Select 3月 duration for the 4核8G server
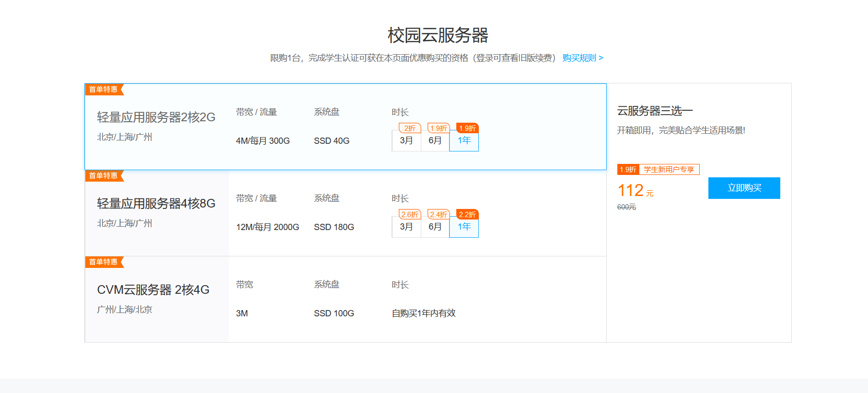The image size is (868, 393). click(x=406, y=227)
